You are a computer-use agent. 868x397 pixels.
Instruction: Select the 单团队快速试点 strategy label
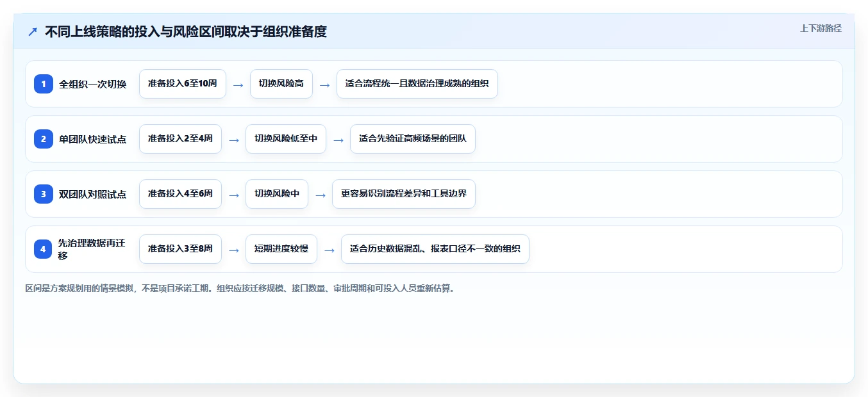pos(93,139)
